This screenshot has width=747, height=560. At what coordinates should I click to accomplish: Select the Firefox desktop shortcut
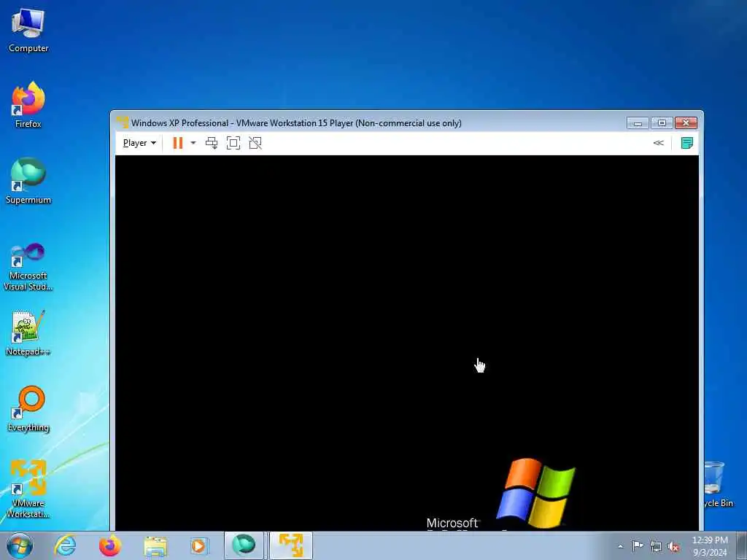pos(28,105)
